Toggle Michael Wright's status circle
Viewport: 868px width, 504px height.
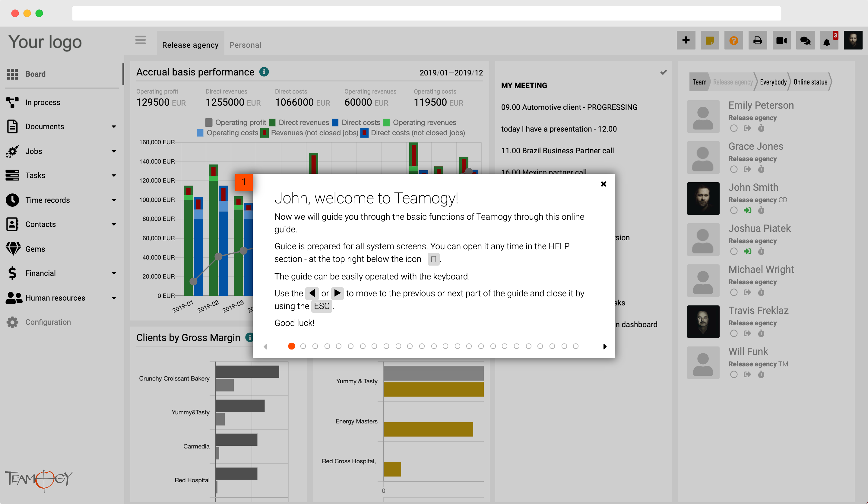pyautogui.click(x=734, y=292)
